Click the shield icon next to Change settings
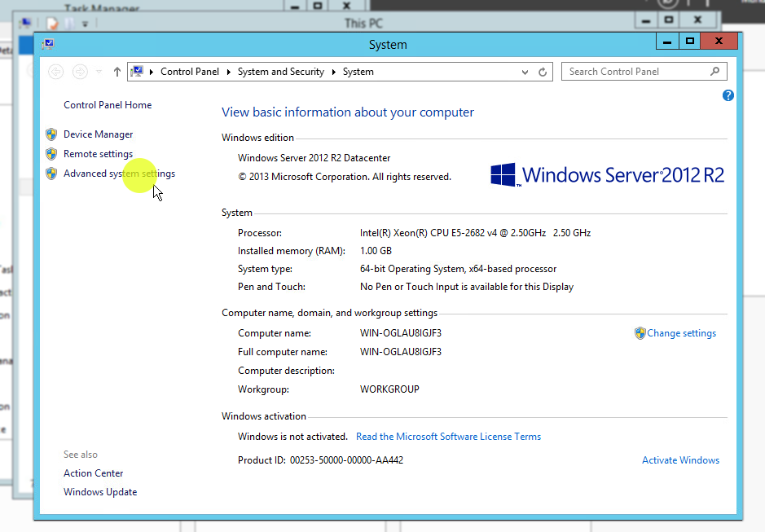The image size is (765, 532). 640,333
